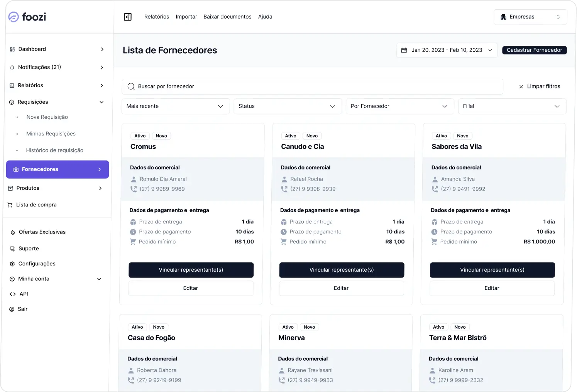This screenshot has height=392, width=577.
Task: Click the Lista de compra cart icon
Action: click(x=10, y=205)
